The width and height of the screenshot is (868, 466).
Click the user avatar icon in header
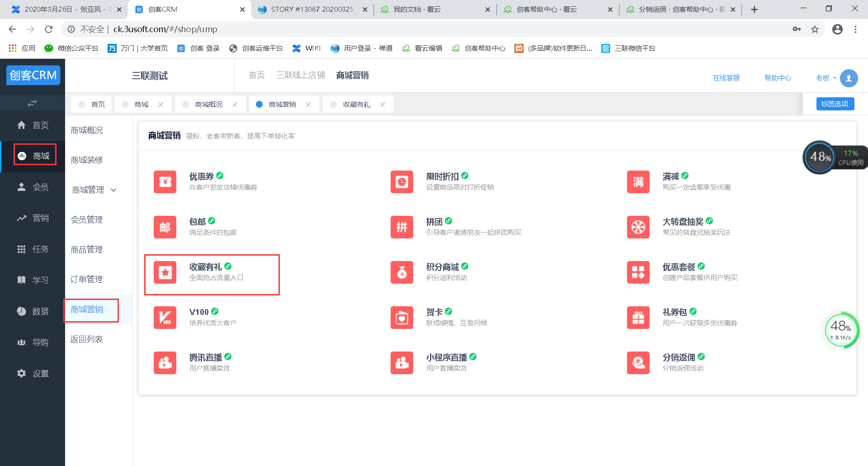[849, 78]
